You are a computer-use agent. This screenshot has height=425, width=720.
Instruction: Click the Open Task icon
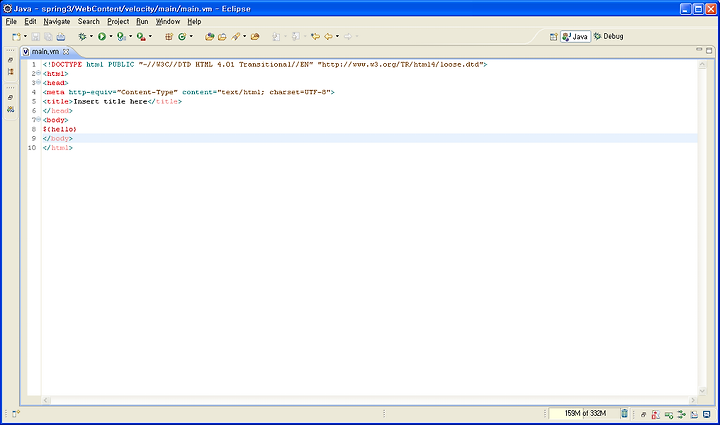coord(222,37)
